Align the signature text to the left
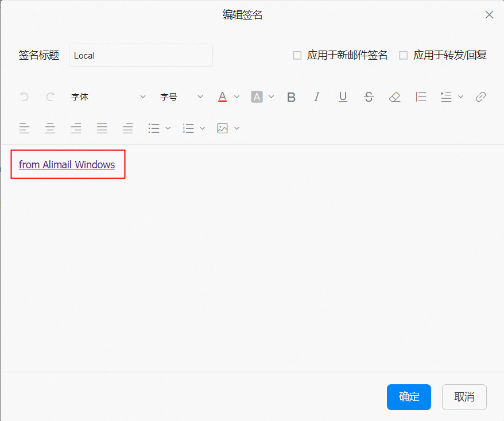Image resolution: width=504 pixels, height=421 pixels. pos(24,129)
